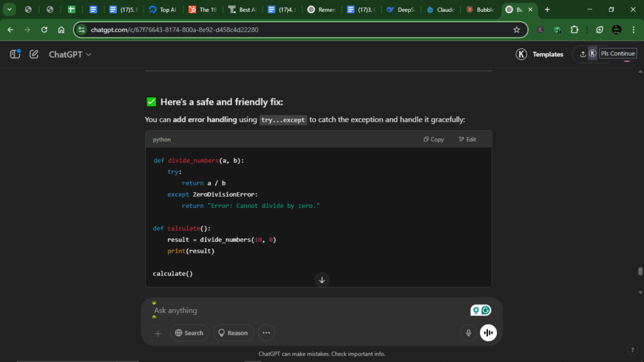This screenshot has width=644, height=362.
Task: Enable Reason mode for the next message
Action: pyautogui.click(x=233, y=332)
